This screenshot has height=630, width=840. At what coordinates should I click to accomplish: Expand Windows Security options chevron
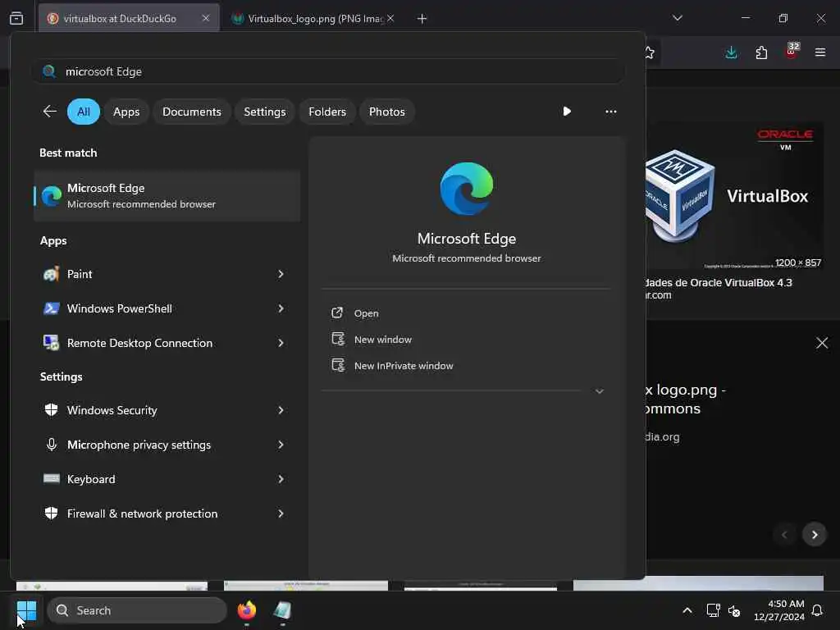pyautogui.click(x=281, y=410)
